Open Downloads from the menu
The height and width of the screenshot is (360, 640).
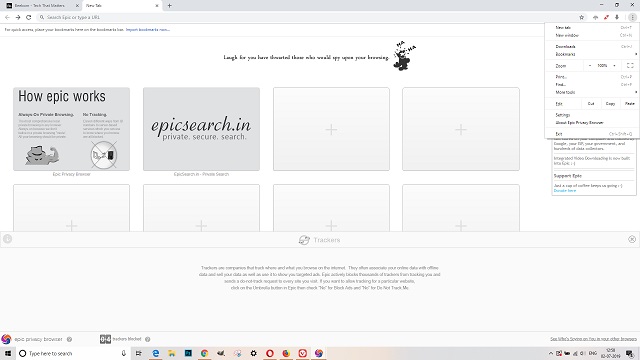click(592, 47)
